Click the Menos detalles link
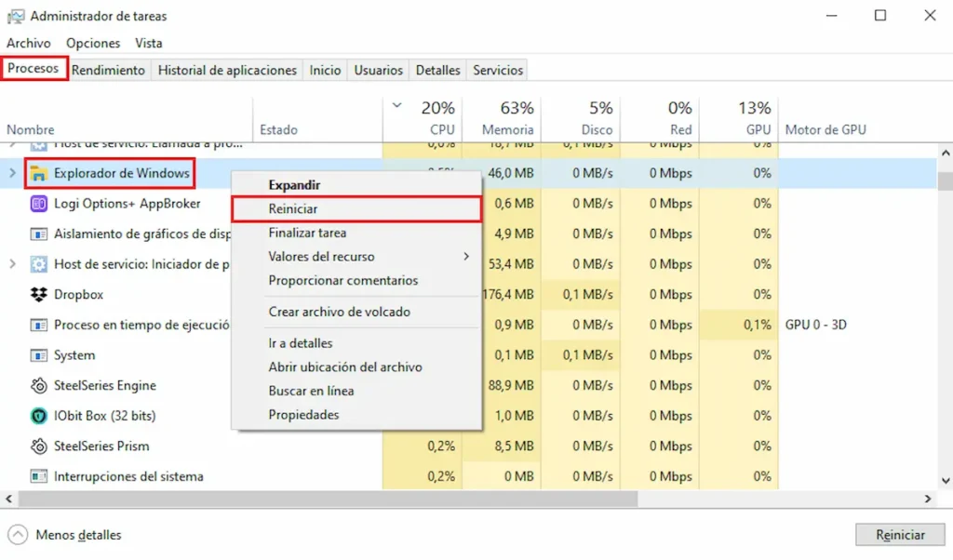 78,535
